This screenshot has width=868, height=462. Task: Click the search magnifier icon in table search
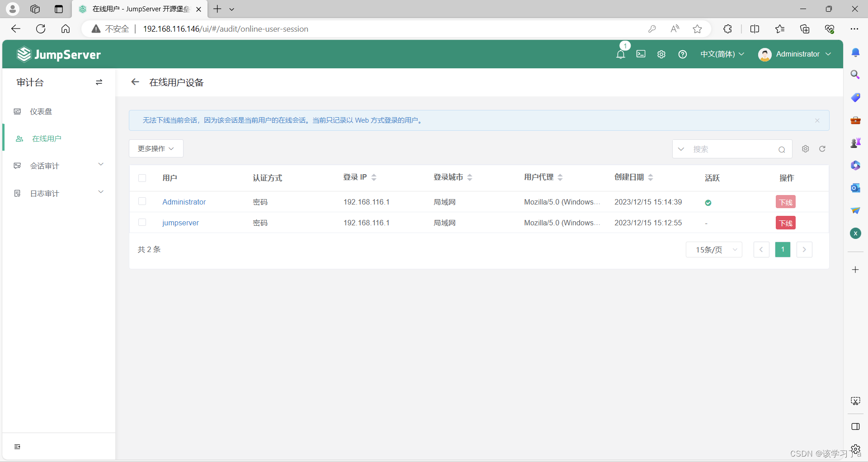click(x=782, y=149)
